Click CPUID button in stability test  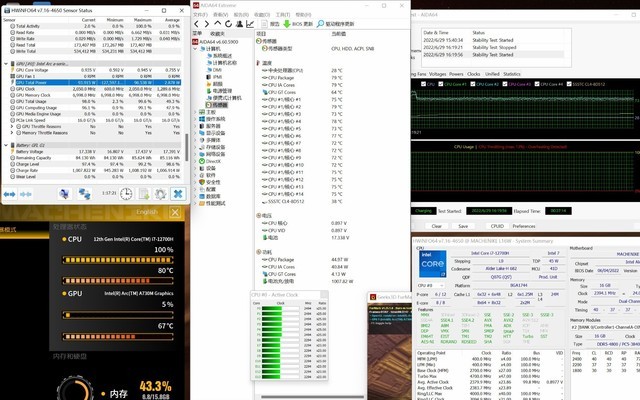(x=497, y=226)
